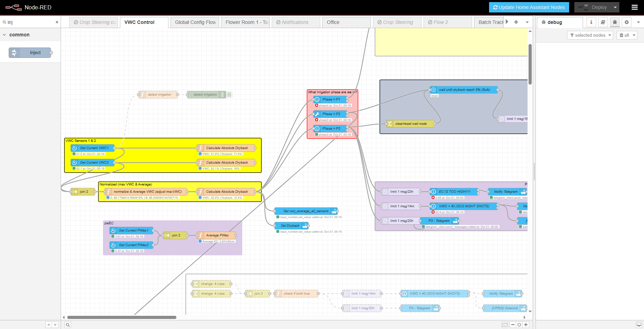Image resolution: width=644 pixels, height=329 pixels.
Task: Collapse the common palette category
Action: 5,35
